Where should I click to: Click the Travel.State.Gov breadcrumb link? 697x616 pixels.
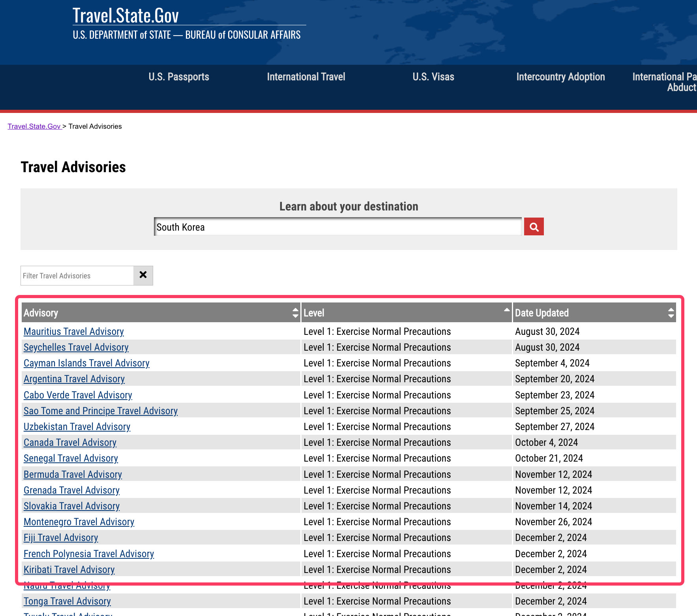(x=34, y=126)
